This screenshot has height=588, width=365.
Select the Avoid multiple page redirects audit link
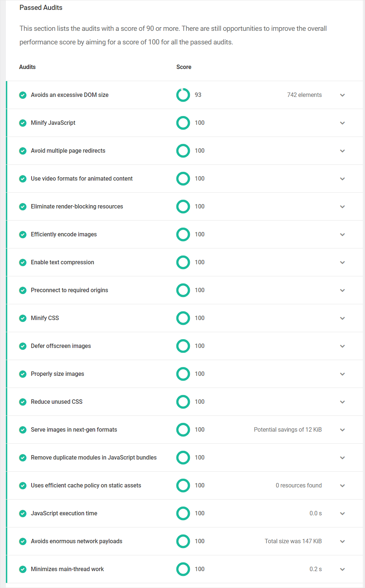(x=68, y=150)
